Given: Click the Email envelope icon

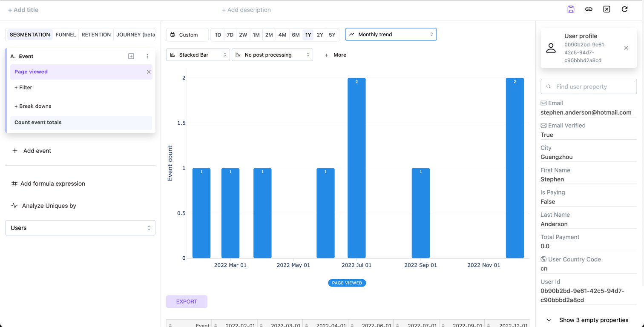Looking at the screenshot, I should tap(543, 103).
